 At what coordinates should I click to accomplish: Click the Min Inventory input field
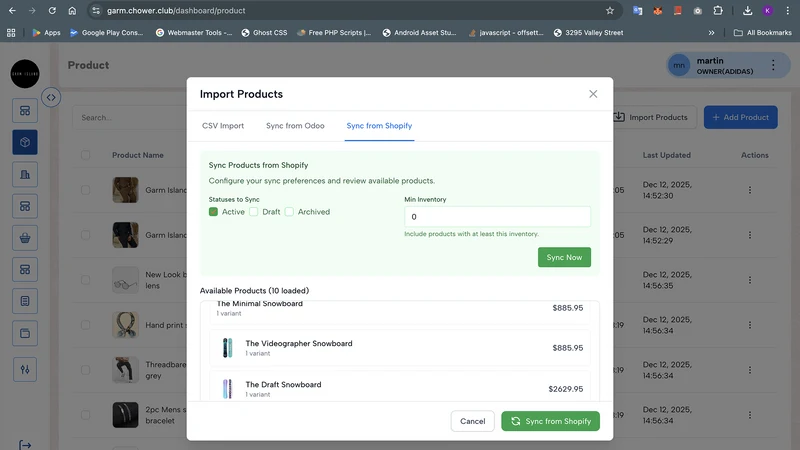497,217
